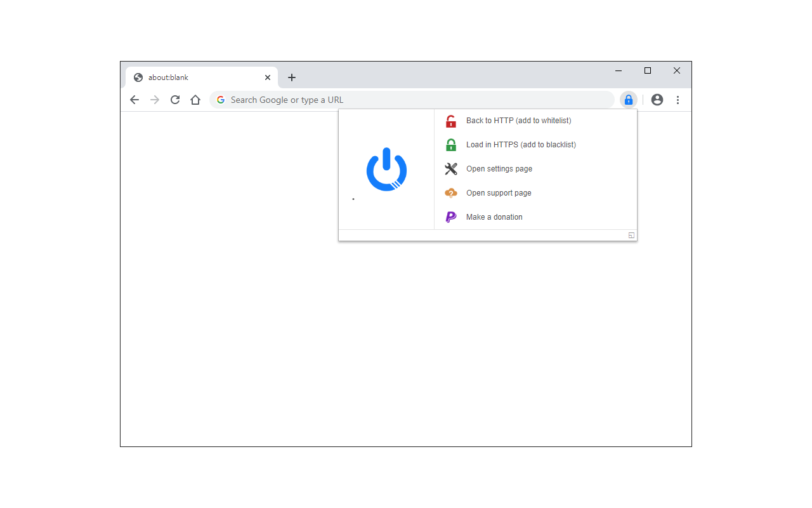Select Load in HTTPS (add to blacklist)
The image size is (812, 508).
521,144
